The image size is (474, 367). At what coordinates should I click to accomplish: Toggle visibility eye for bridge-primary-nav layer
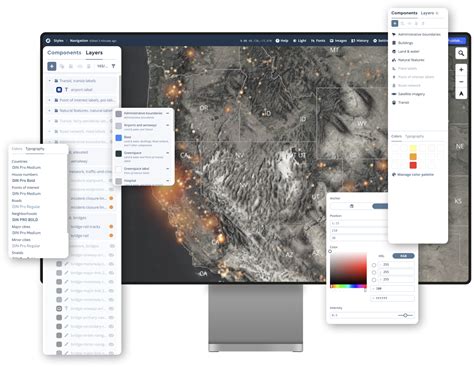click(x=112, y=317)
